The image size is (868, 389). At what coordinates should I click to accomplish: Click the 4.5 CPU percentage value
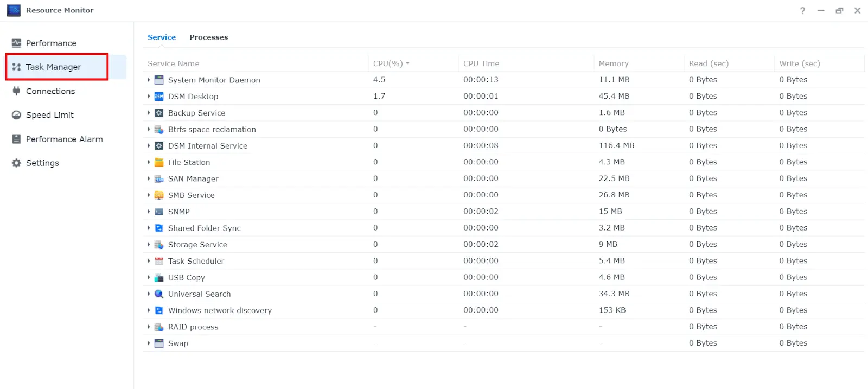coord(379,80)
